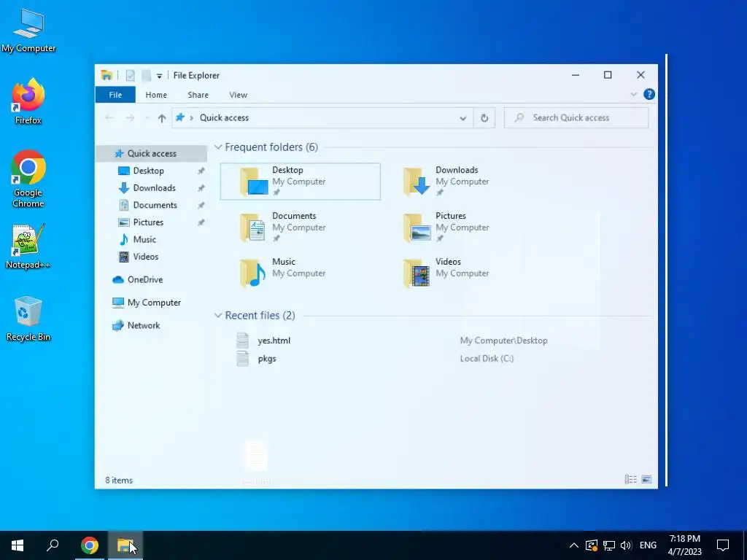Select My Computer desktop icon
Screen dimensions: 747x560
(x=28, y=31)
